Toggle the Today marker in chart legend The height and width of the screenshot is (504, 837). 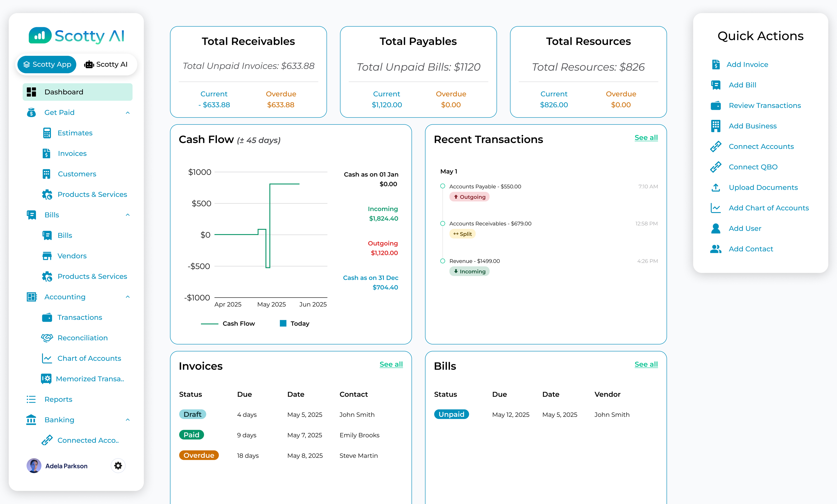point(294,324)
